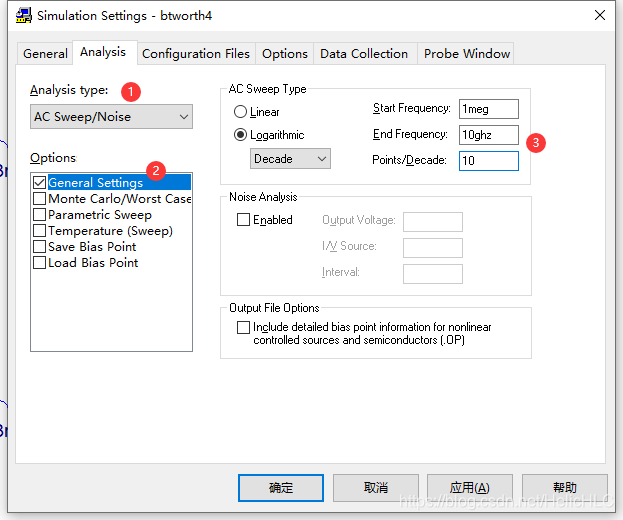
Task: Go to the Options tab
Action: pos(285,54)
